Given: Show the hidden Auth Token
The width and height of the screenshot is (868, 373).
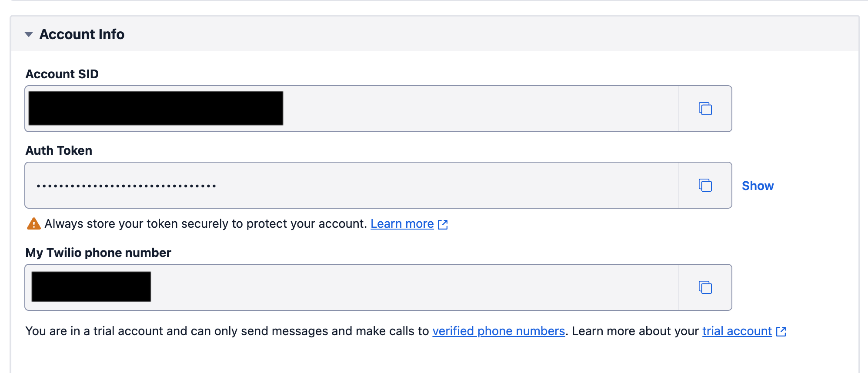Looking at the screenshot, I should click(758, 186).
